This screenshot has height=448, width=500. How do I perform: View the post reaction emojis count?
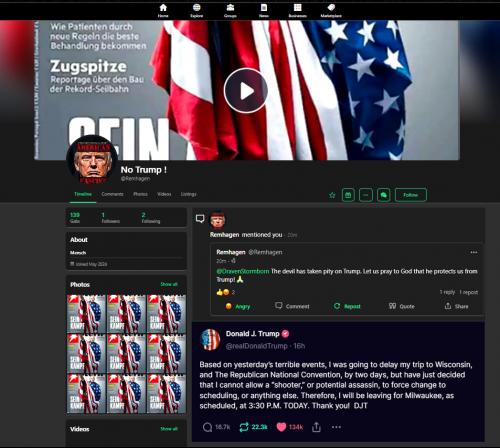click(226, 292)
